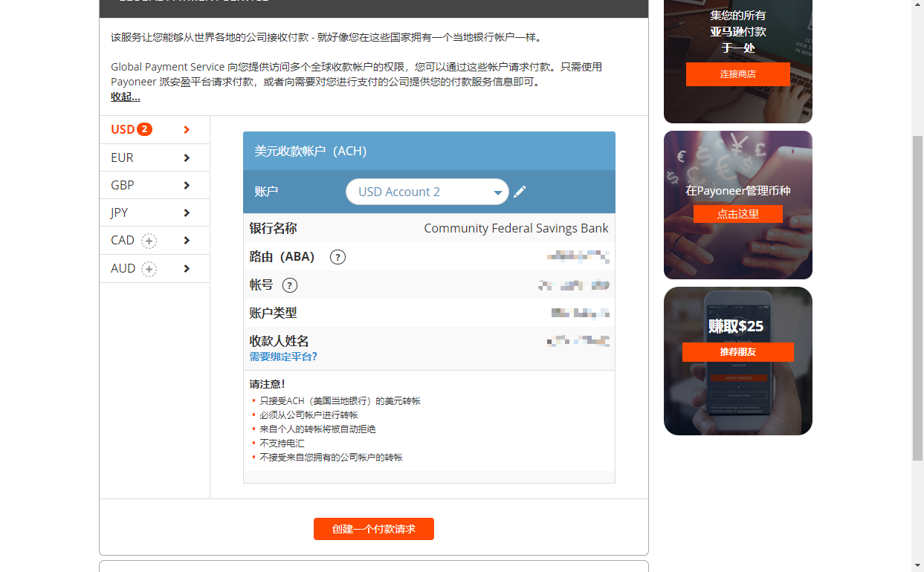Select the AUD currency tab
The height and width of the screenshot is (572, 924).
point(155,268)
